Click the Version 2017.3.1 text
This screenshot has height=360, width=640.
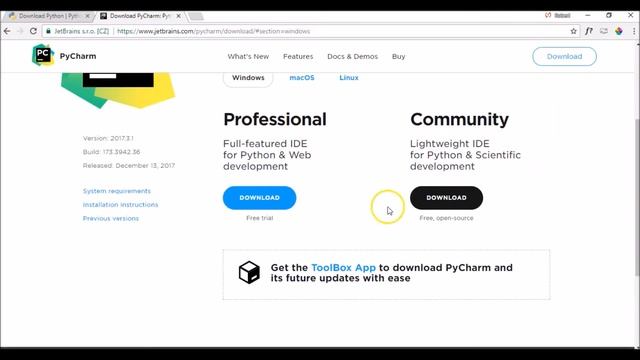(x=108, y=138)
